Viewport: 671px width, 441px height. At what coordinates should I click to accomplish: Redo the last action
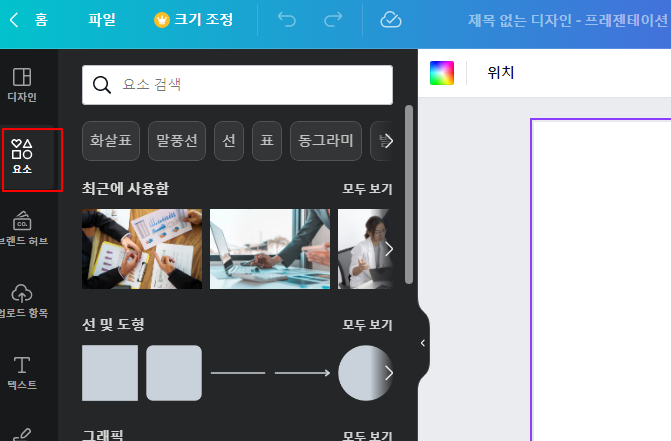pyautogui.click(x=333, y=20)
